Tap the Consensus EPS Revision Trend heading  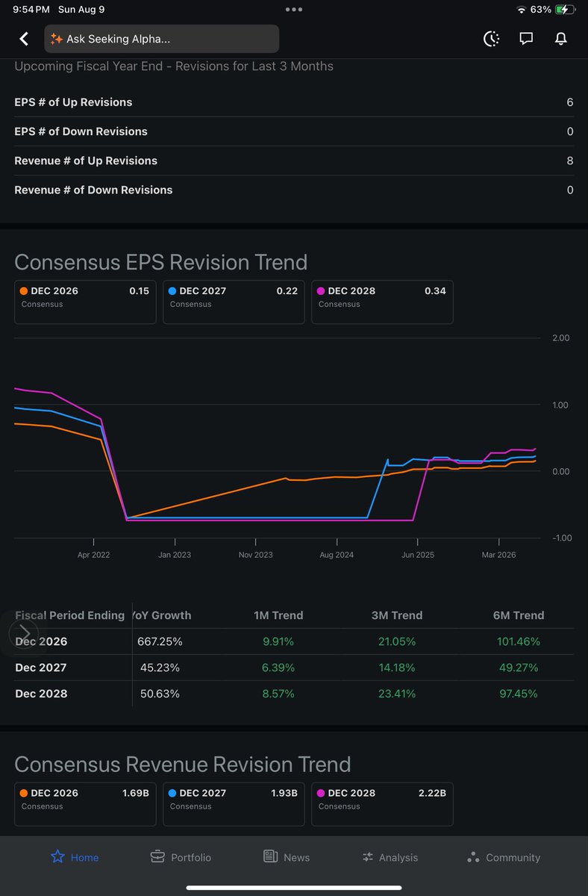[160, 262]
